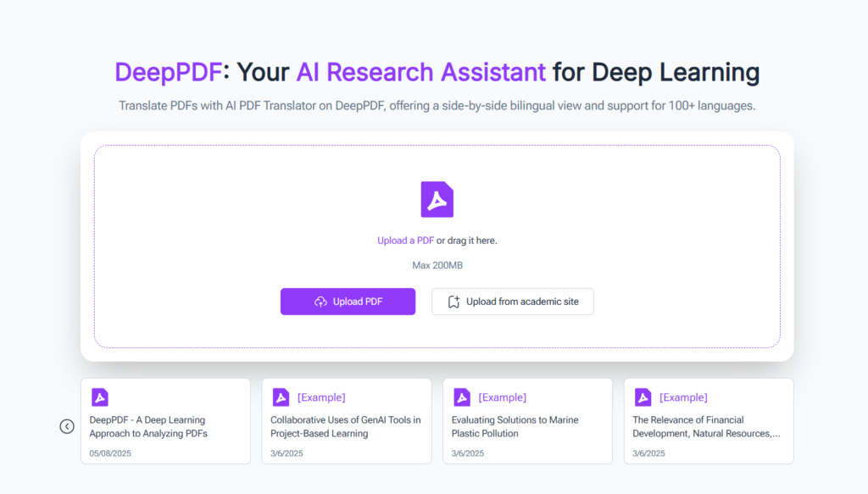Click the large PDF icon in upload area
The height and width of the screenshot is (494, 868).
[x=437, y=199]
